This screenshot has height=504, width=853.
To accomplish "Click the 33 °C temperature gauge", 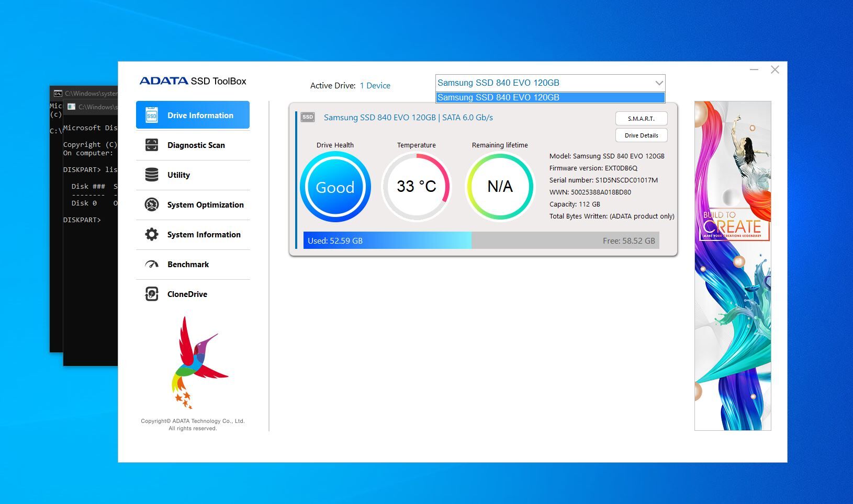I will click(x=417, y=187).
